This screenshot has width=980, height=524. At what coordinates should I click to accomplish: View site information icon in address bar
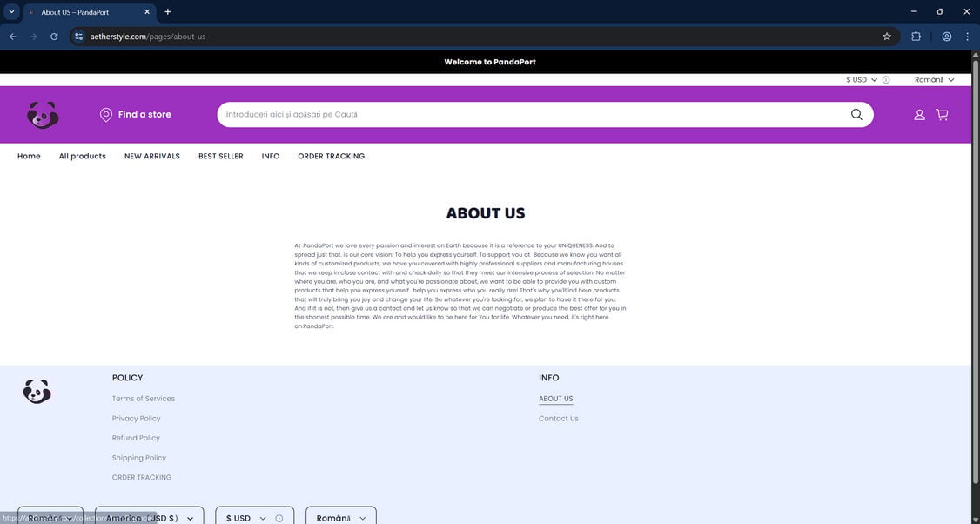(x=78, y=37)
